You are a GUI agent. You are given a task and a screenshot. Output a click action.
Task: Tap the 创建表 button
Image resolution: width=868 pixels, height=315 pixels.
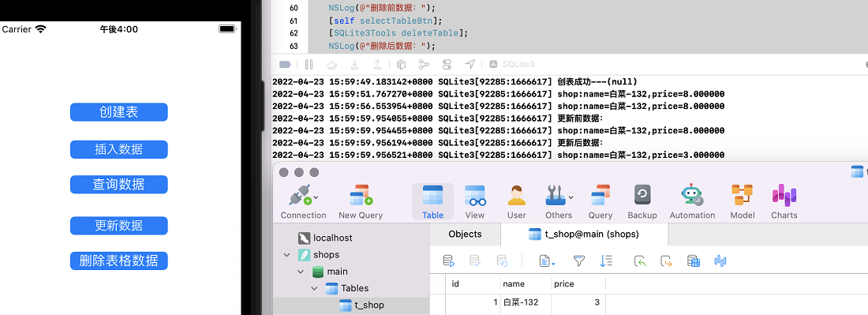119,112
